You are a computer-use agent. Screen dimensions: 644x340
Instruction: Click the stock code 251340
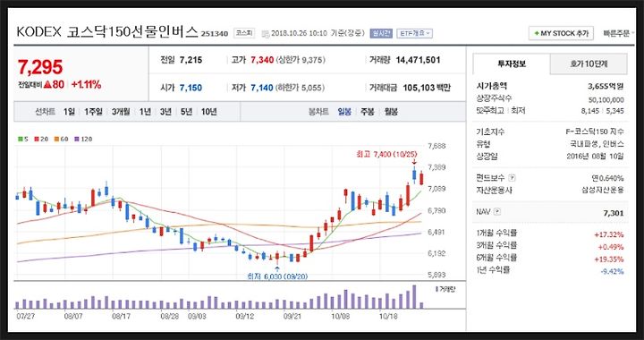(215, 34)
